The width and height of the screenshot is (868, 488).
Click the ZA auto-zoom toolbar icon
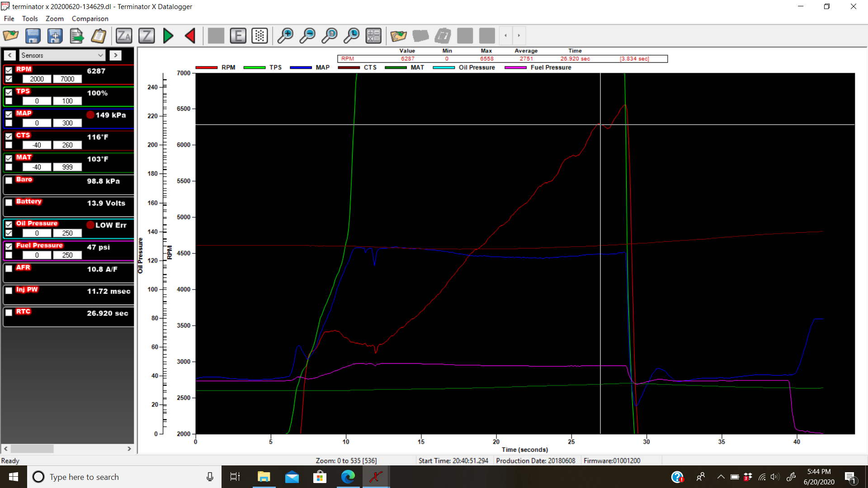click(x=124, y=36)
